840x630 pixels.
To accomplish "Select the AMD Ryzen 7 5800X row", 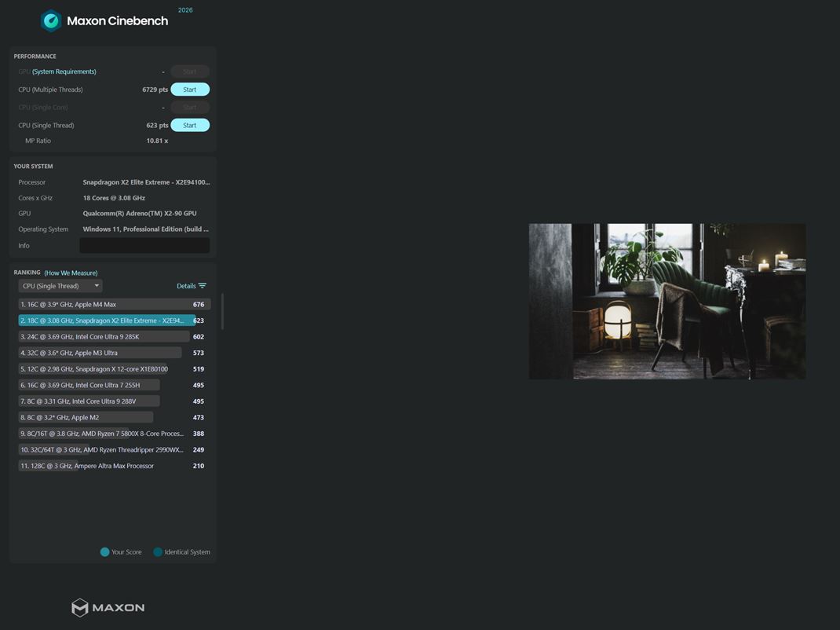I will [x=114, y=434].
